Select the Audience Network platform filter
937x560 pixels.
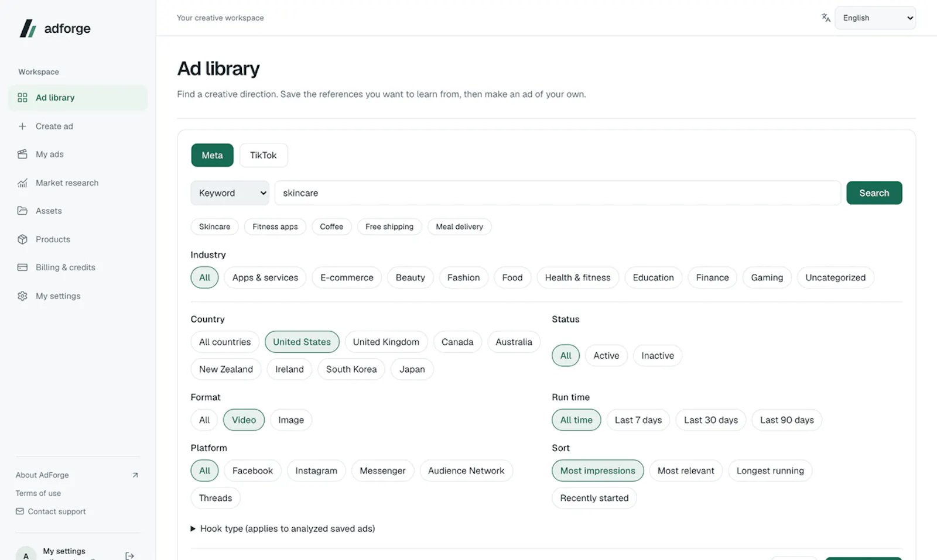[x=466, y=470]
